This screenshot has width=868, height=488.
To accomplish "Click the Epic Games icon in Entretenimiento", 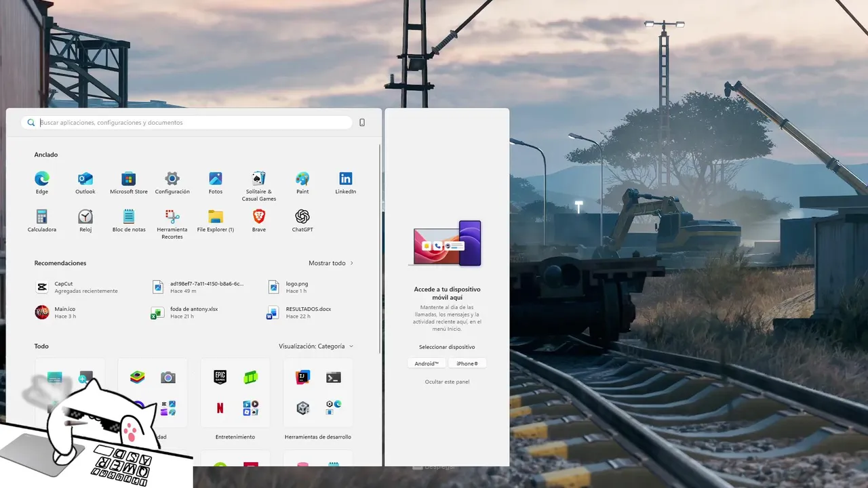I will tap(220, 378).
